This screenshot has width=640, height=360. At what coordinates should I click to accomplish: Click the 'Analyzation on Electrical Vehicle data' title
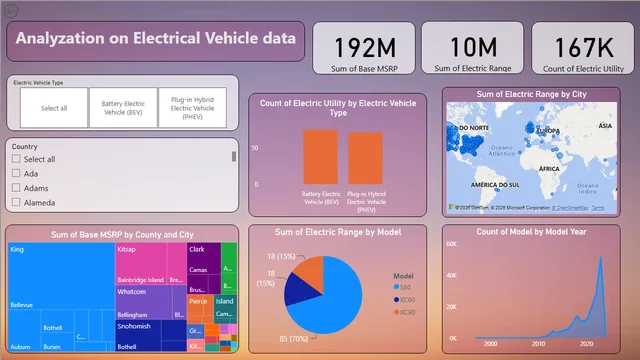click(x=156, y=38)
